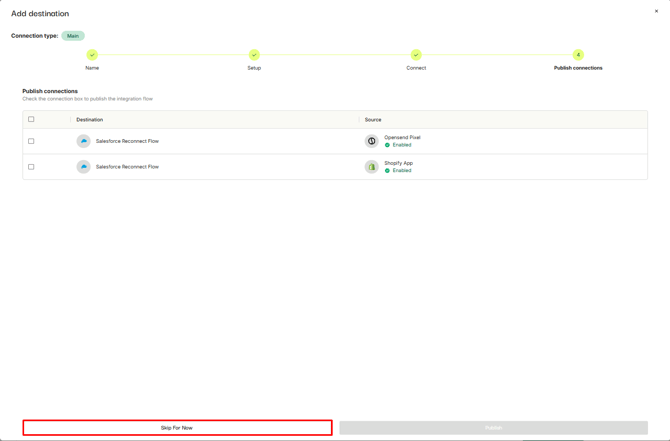Check the Shopify App connection row checkbox

[x=31, y=167]
